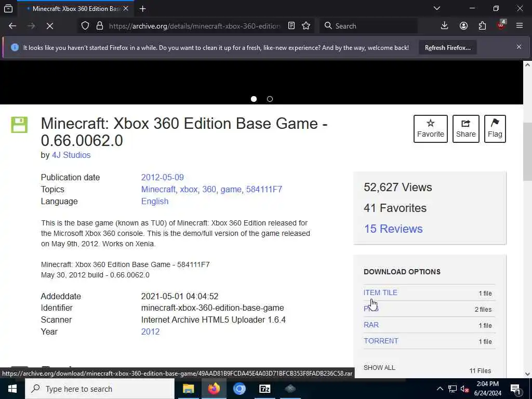Click the site padlock icon

[x=99, y=26]
